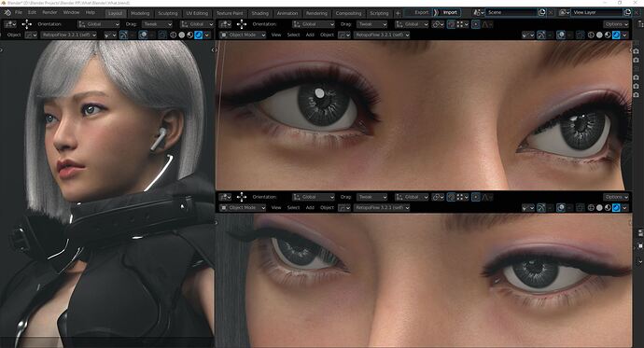The image size is (644, 348).
Task: Open the Object Mode dropdown in the bottom right viewport
Action: [x=243, y=208]
